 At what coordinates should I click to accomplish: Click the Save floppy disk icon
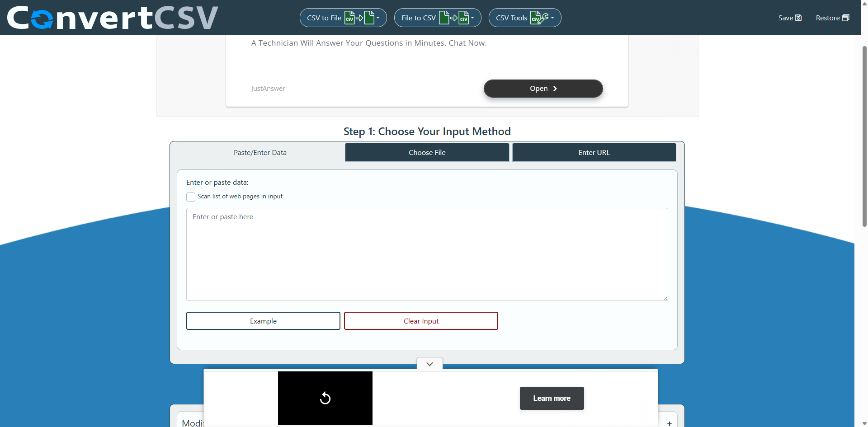[798, 18]
